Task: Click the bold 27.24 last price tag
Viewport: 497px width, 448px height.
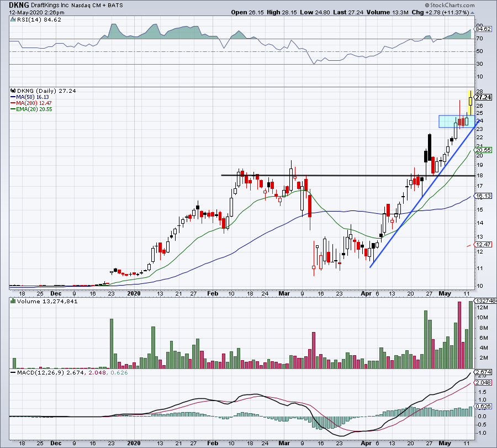Action: tap(484, 97)
